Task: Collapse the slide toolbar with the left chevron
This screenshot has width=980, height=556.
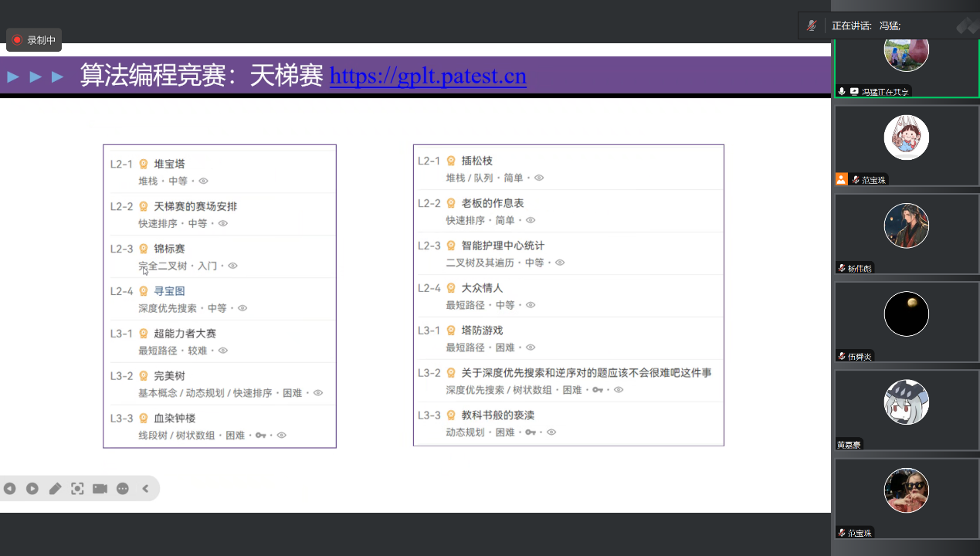Action: click(x=145, y=489)
